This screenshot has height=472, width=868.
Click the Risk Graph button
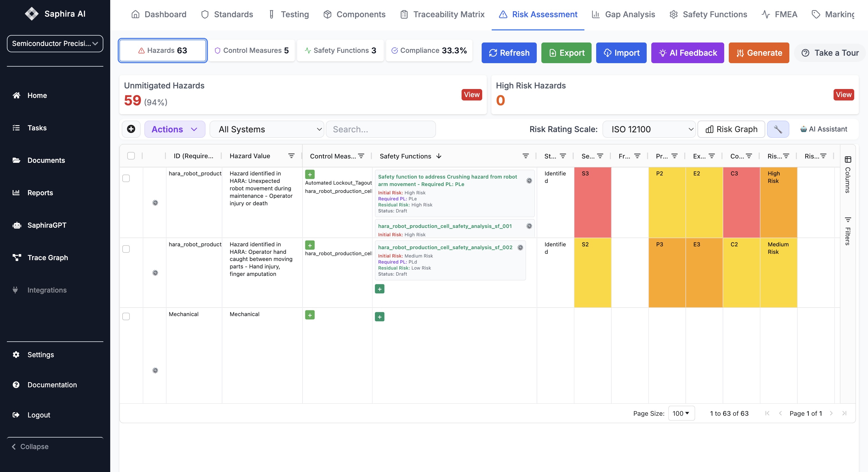click(x=731, y=129)
